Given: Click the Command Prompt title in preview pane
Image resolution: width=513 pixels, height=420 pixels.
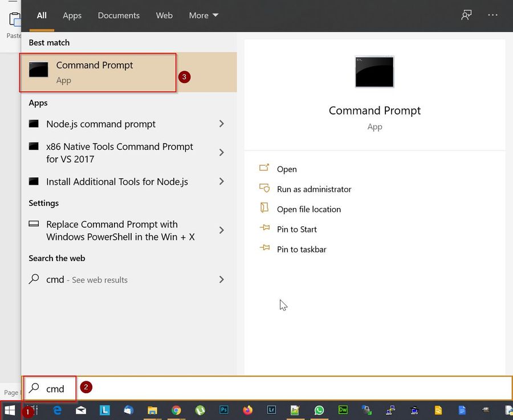Looking at the screenshot, I should coord(374,111).
